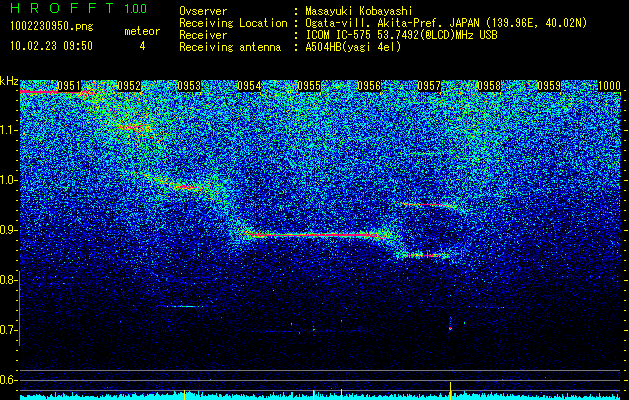Select the 0.7 frequency axis label
This screenshot has width=629, height=400.
click(8, 330)
